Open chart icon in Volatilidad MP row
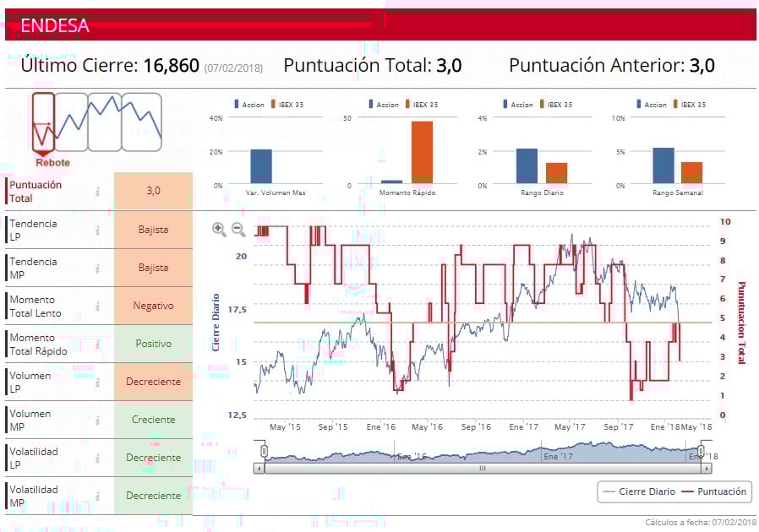Viewport: 759px width, 532px height. [98, 497]
